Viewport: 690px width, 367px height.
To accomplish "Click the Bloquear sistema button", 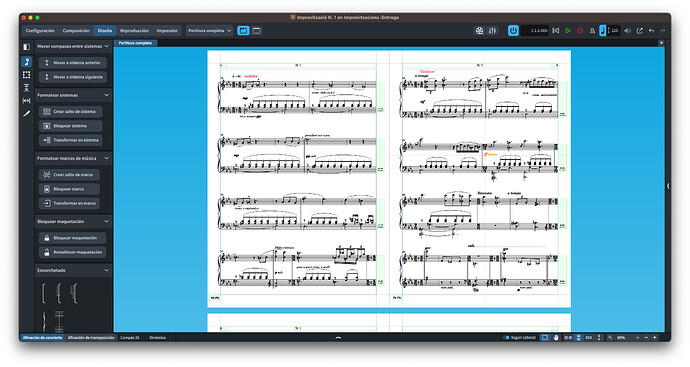I will coord(71,126).
